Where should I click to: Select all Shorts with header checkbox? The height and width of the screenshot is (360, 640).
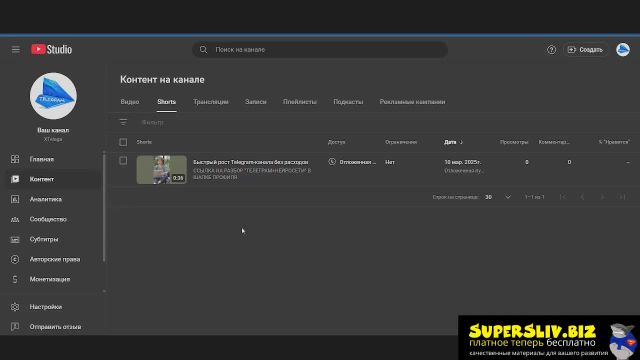click(123, 142)
